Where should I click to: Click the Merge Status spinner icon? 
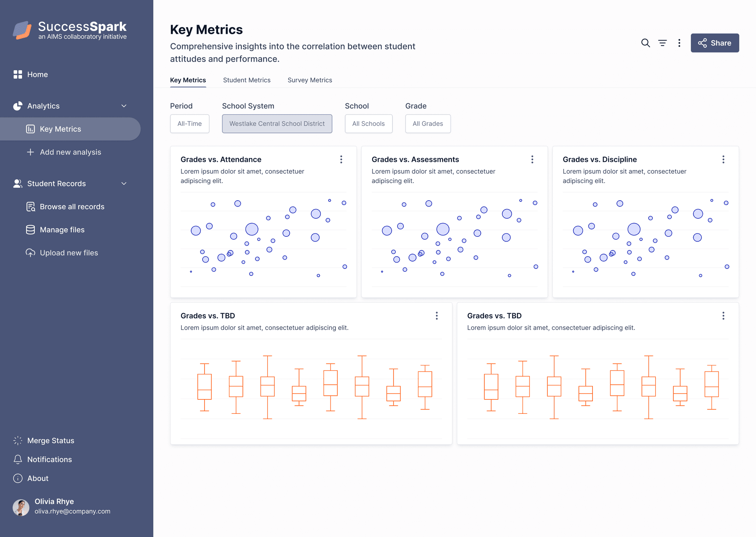(18, 440)
